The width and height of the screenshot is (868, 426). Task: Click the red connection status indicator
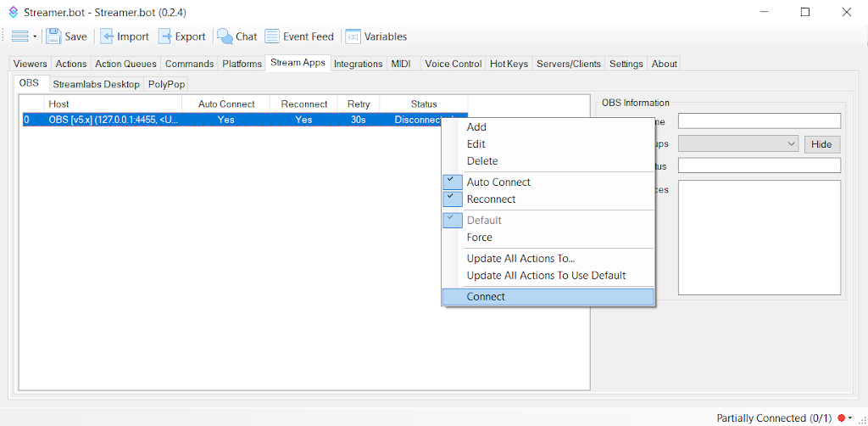pyautogui.click(x=842, y=418)
